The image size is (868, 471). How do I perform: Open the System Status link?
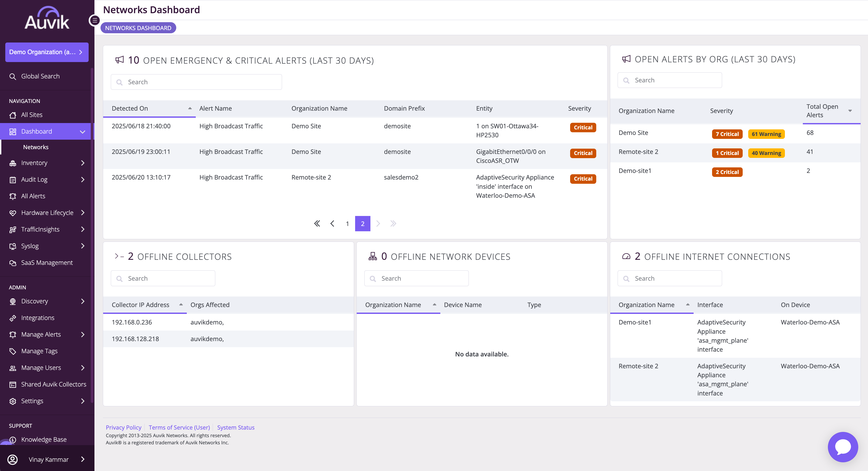[x=236, y=427]
